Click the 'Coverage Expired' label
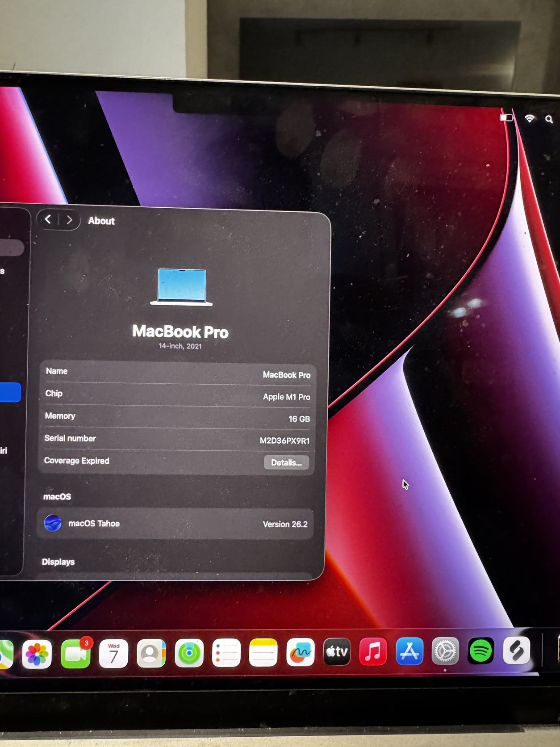This screenshot has width=560, height=747. (76, 461)
